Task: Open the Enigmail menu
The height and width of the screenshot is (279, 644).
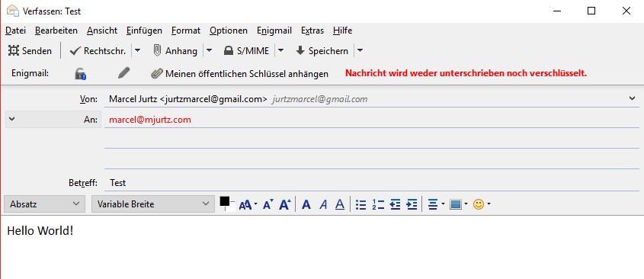Action: coord(274,30)
